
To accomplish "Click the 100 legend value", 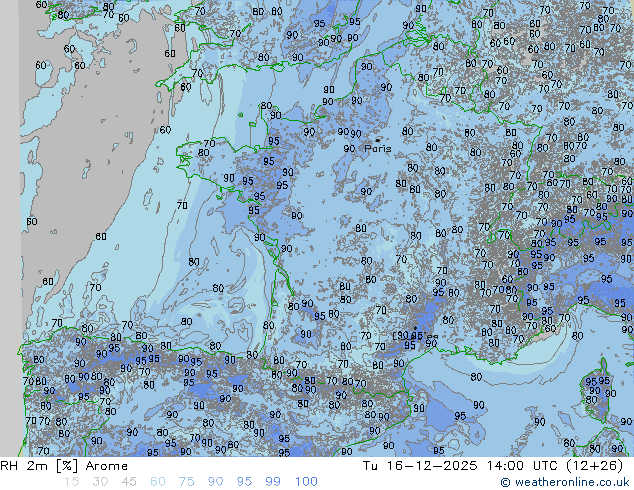I will tap(306, 482).
